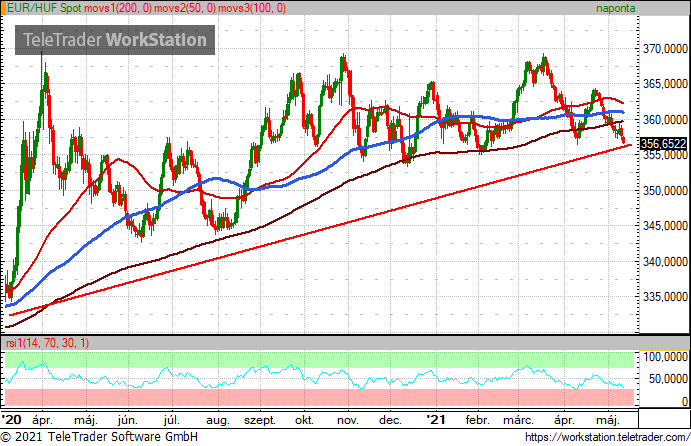Click the febr. time axis label

478,420
